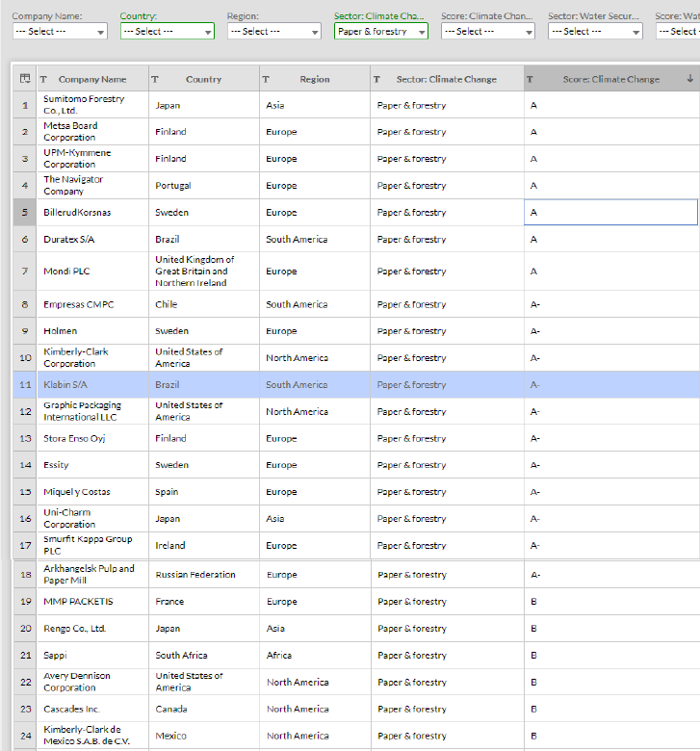Image resolution: width=700 pixels, height=751 pixels.
Task: Click text type icon in Region header
Action: tap(266, 79)
